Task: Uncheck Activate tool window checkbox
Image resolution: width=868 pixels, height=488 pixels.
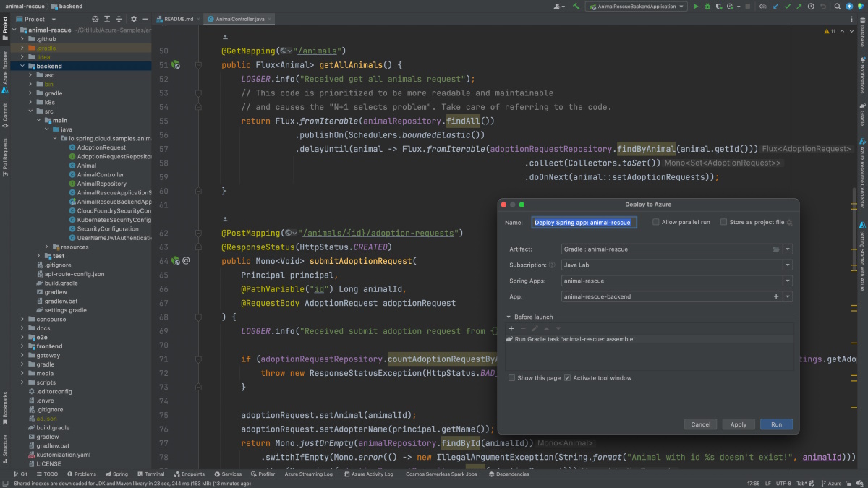Action: point(567,378)
